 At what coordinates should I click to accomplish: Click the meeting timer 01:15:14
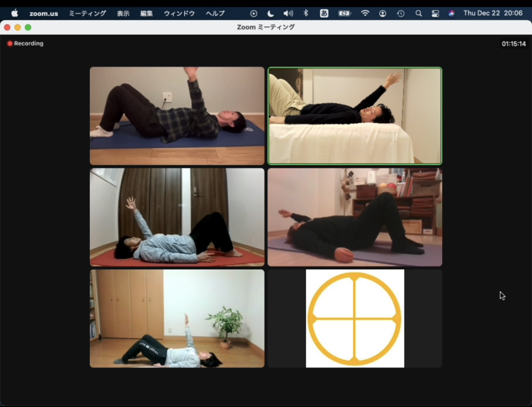point(514,44)
